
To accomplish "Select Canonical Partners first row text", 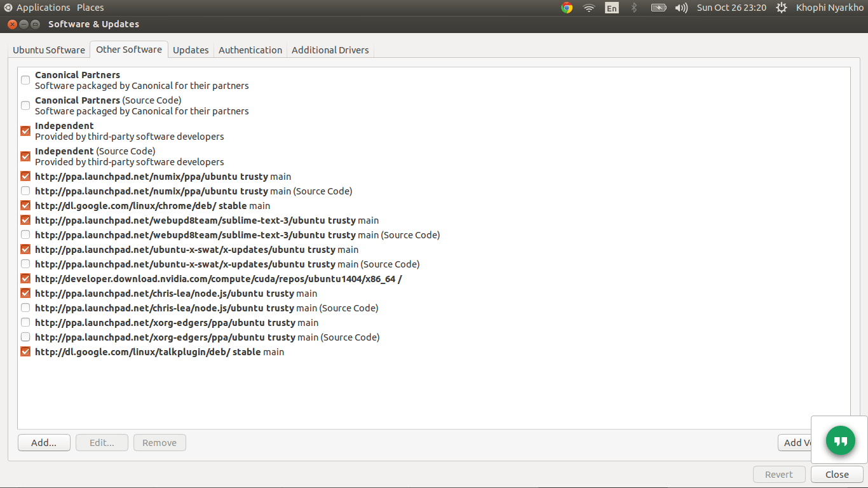I will (142, 80).
